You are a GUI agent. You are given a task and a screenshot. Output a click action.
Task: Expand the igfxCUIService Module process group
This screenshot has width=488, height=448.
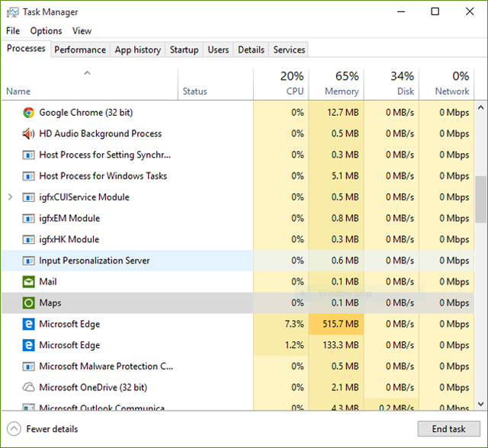click(10, 197)
